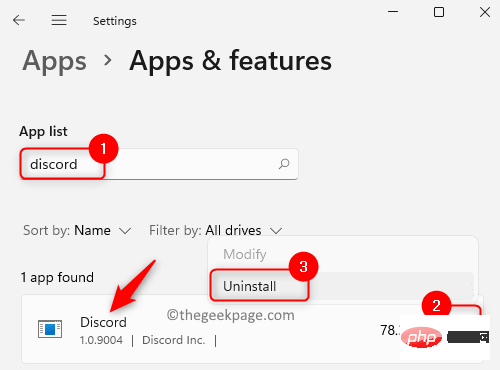Navigate to the Apps breadcrumb
The width and height of the screenshot is (500, 370).
click(x=55, y=61)
